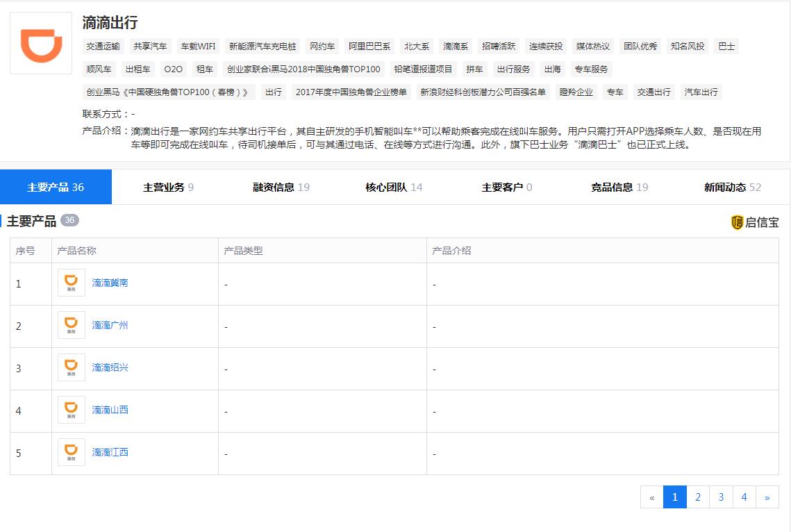Image resolution: width=791 pixels, height=532 pixels.
Task: Open the 滴滴江西 product link
Action: click(110, 452)
